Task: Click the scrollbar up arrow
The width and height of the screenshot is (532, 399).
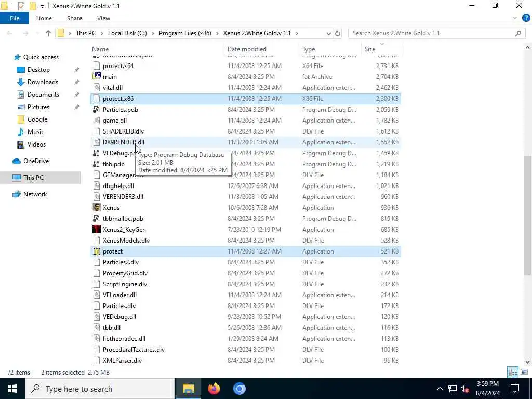Action: (527, 48)
